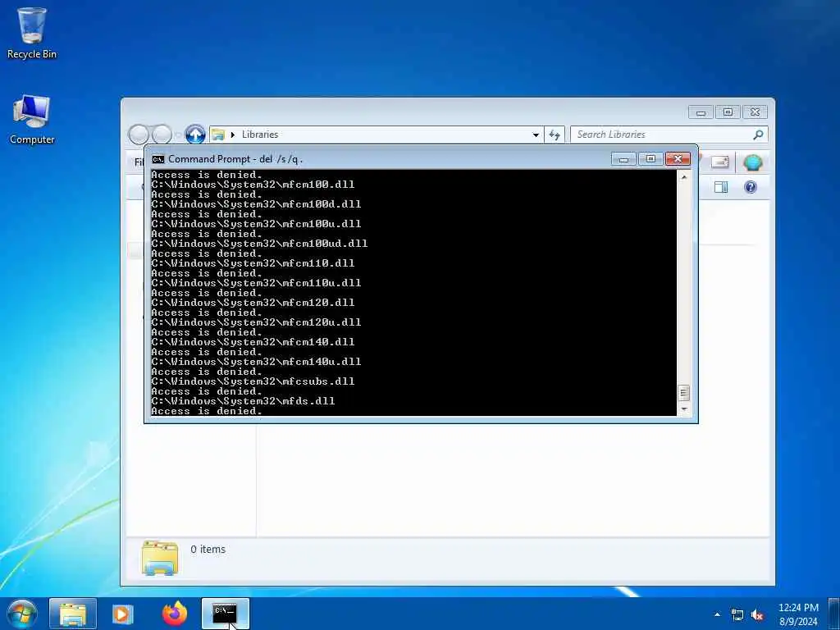The height and width of the screenshot is (630, 840).
Task: Open the Recycle Bin desktop icon
Action: click(32, 33)
